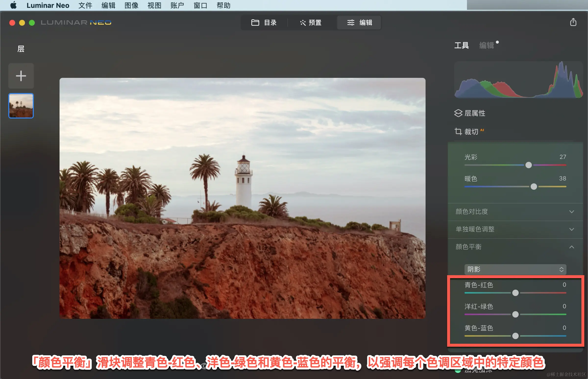Screen dimensions: 588x379
Task: Switch to the 编辑 edits tab in the right panel
Action: [486, 45]
